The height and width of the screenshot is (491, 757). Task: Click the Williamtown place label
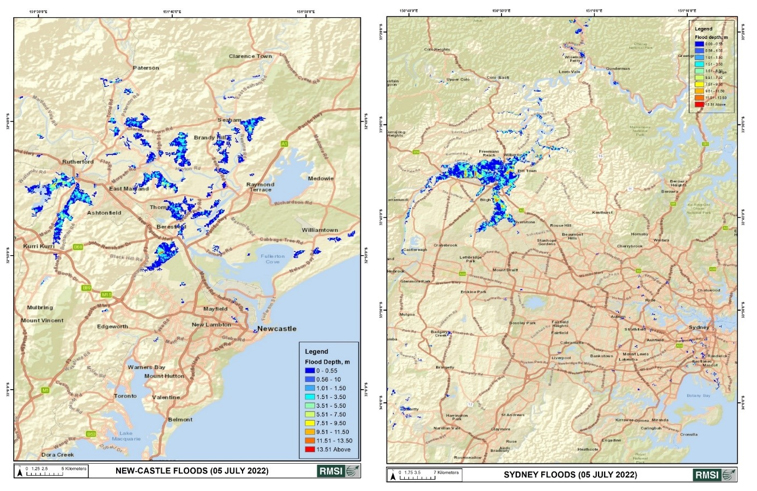[x=319, y=230]
